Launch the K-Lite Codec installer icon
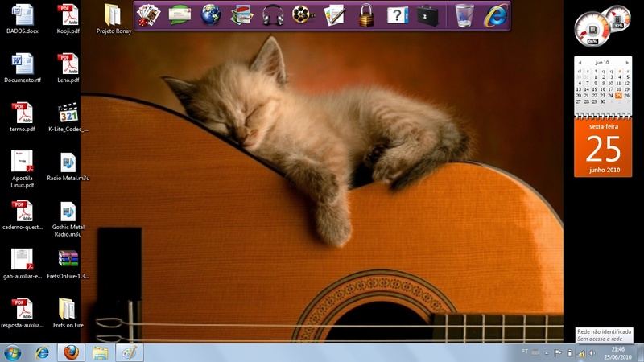Screen dimensions: 644x362 coord(68,117)
